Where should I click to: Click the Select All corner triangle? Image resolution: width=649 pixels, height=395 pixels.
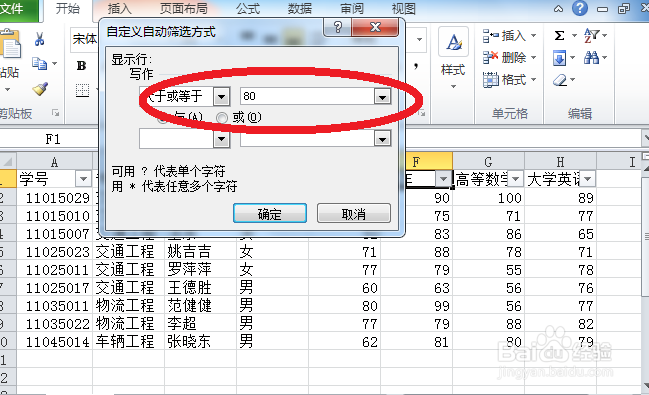(7, 161)
